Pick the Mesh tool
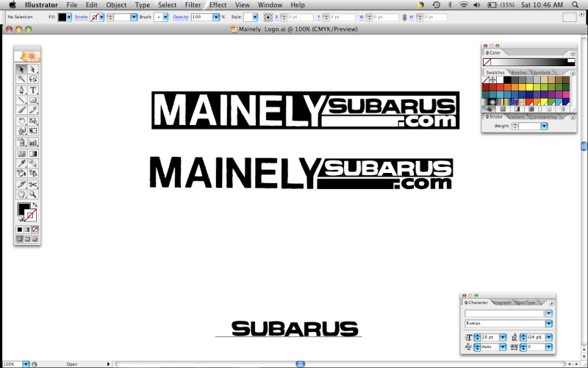 click(x=21, y=154)
